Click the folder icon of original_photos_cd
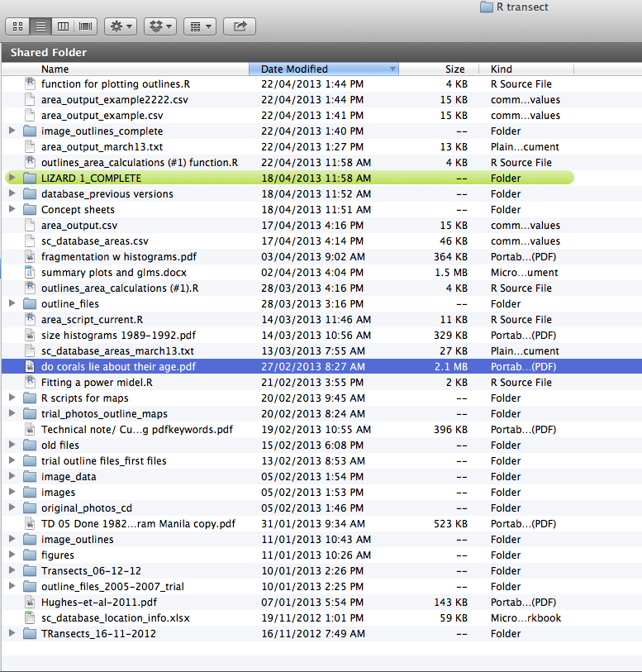642x672 pixels. pos(30,508)
